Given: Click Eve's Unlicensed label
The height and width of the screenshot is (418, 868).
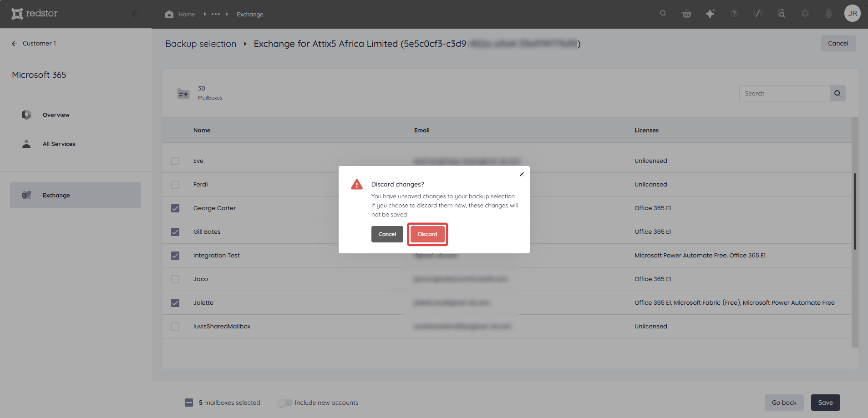Looking at the screenshot, I should 651,161.
